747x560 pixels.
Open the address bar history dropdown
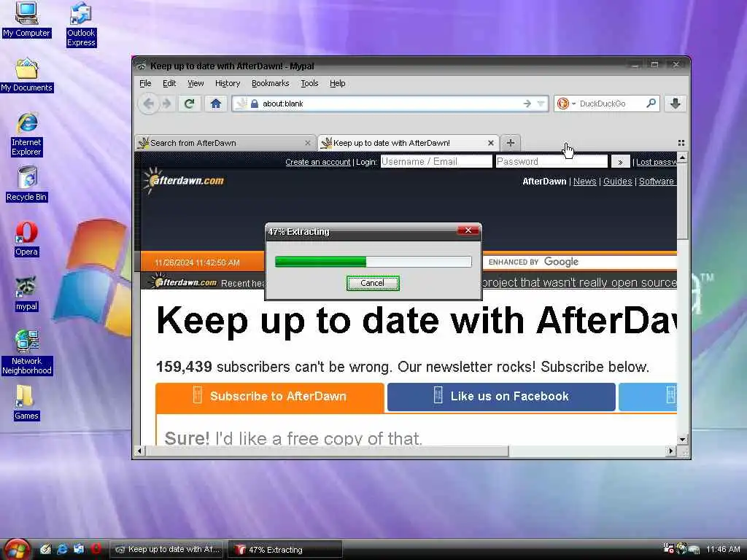541,104
